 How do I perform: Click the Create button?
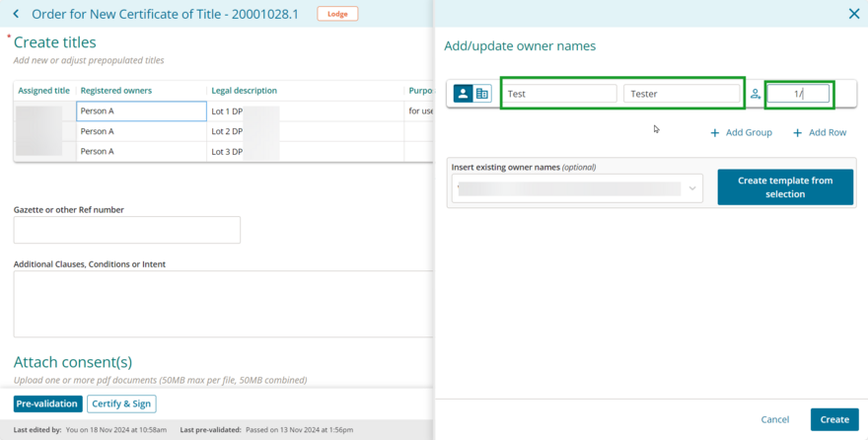pos(834,419)
